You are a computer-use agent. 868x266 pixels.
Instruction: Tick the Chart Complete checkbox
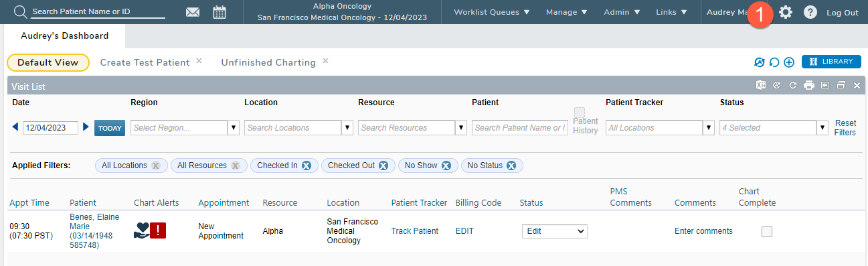tap(767, 231)
